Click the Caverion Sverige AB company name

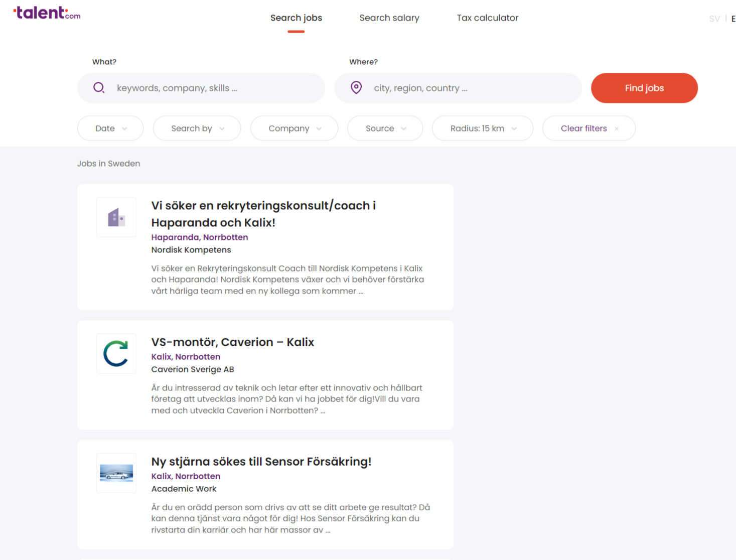193,369
